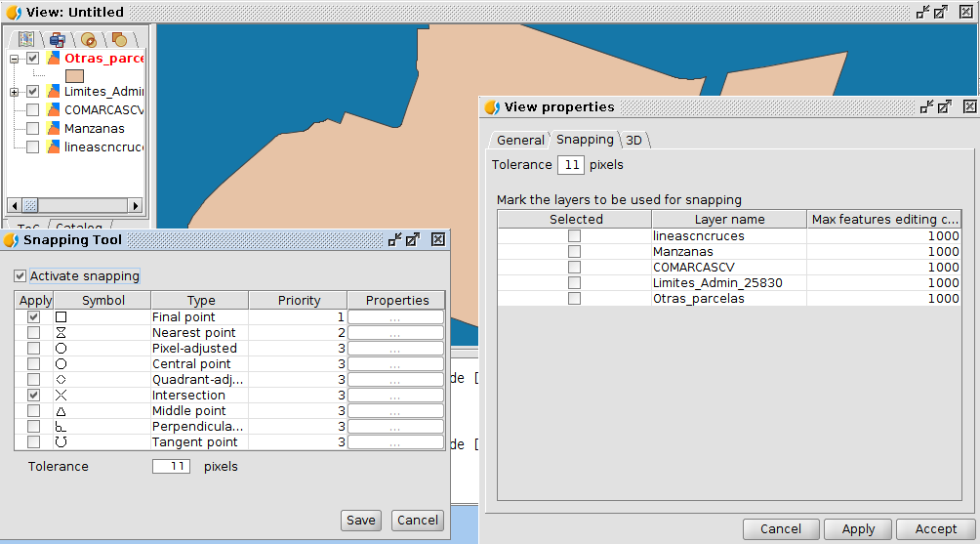Image resolution: width=980 pixels, height=544 pixels.
Task: Collapse the Otras_parcelas layer tree node
Action: tap(14, 59)
